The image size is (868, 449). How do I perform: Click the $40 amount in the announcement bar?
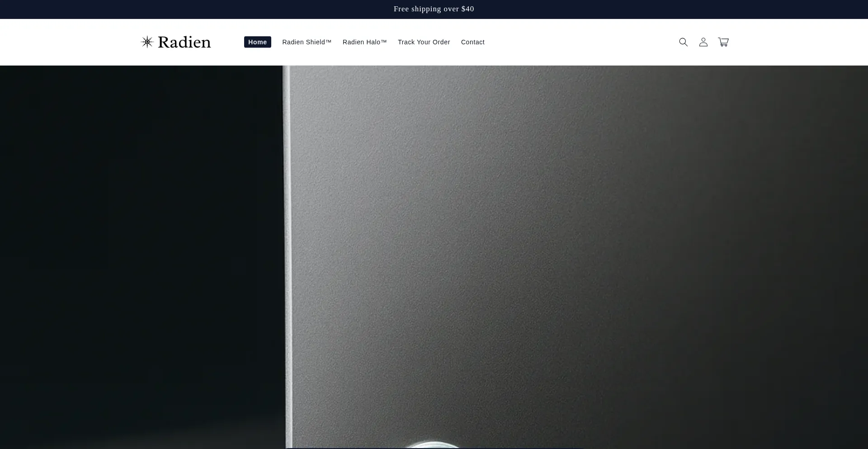tap(467, 9)
